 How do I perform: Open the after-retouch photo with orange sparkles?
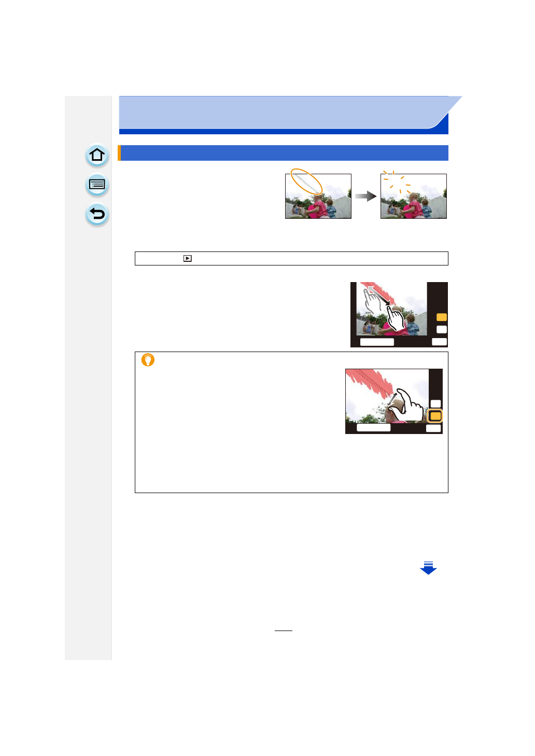(414, 196)
